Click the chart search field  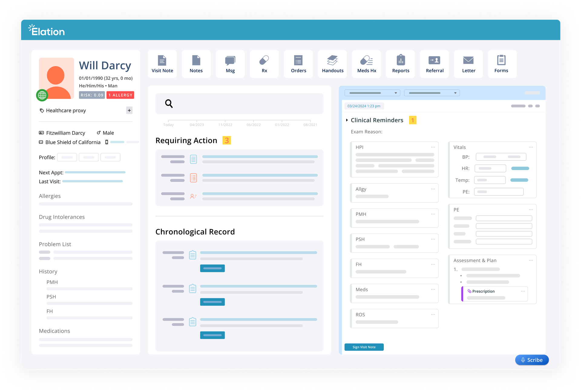pyautogui.click(x=239, y=104)
